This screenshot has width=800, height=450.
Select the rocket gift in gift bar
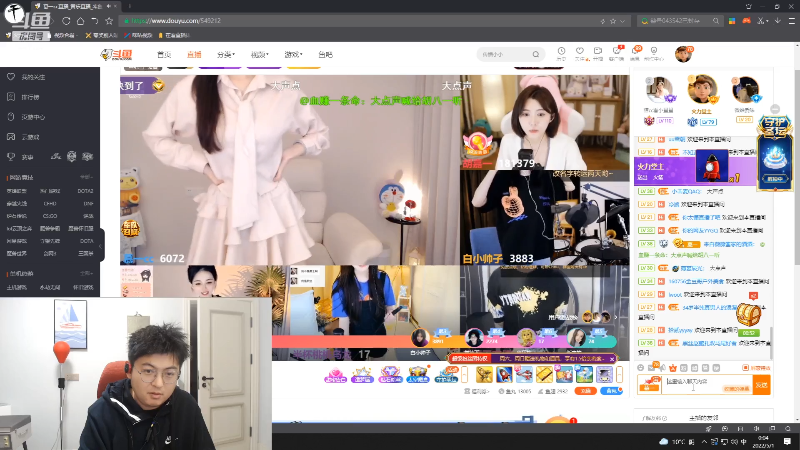tap(504, 375)
